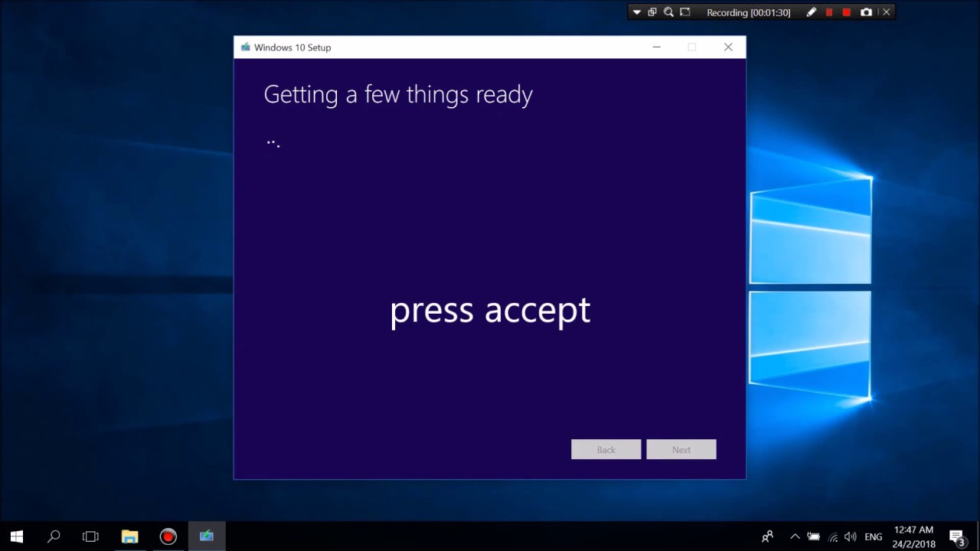Open the clock showing 12:47 AM
Screen dimensions: 980x551
tap(913, 536)
